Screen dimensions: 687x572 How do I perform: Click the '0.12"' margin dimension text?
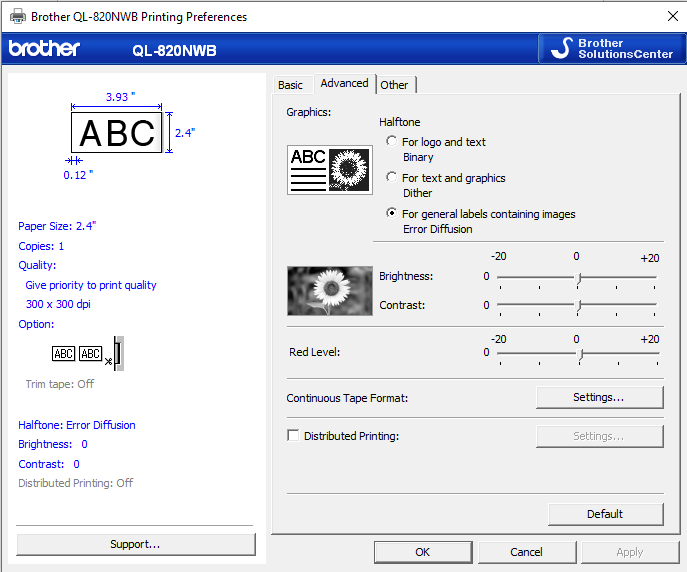78,175
